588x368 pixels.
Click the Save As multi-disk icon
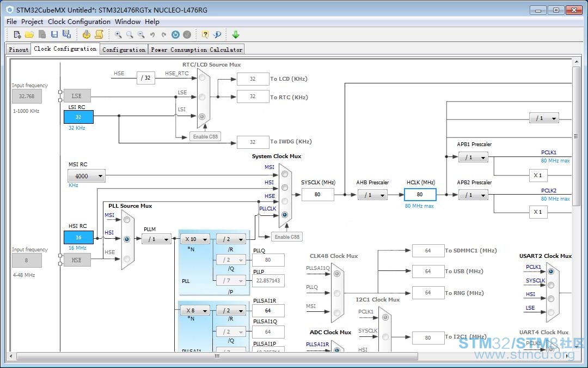[67, 34]
